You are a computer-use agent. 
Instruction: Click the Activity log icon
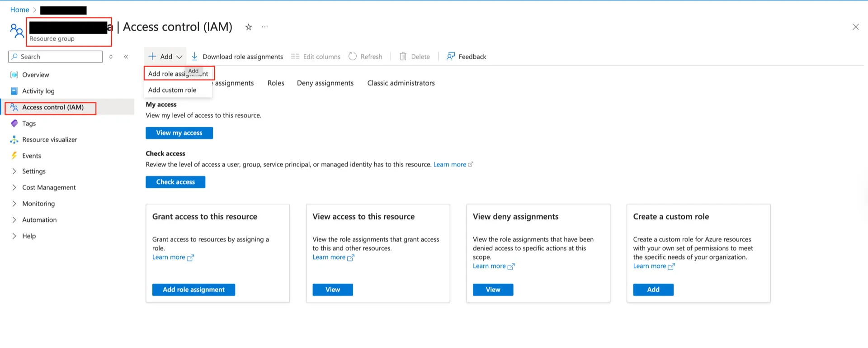14,91
